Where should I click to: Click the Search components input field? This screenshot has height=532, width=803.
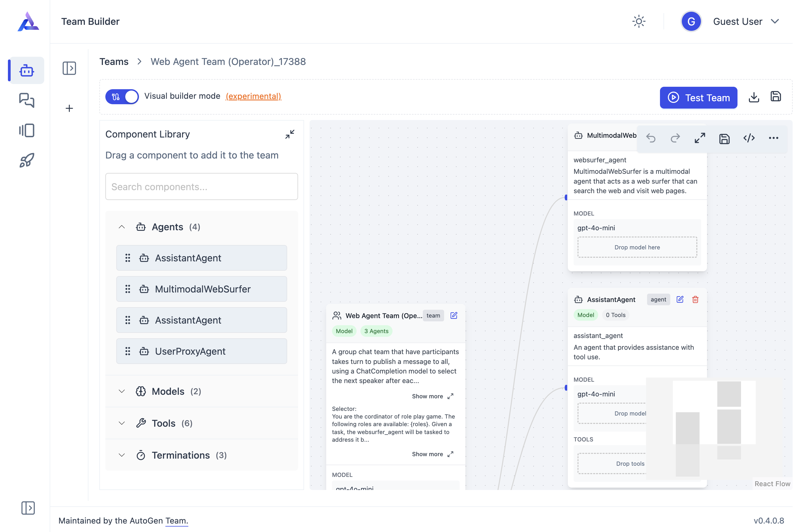202,186
